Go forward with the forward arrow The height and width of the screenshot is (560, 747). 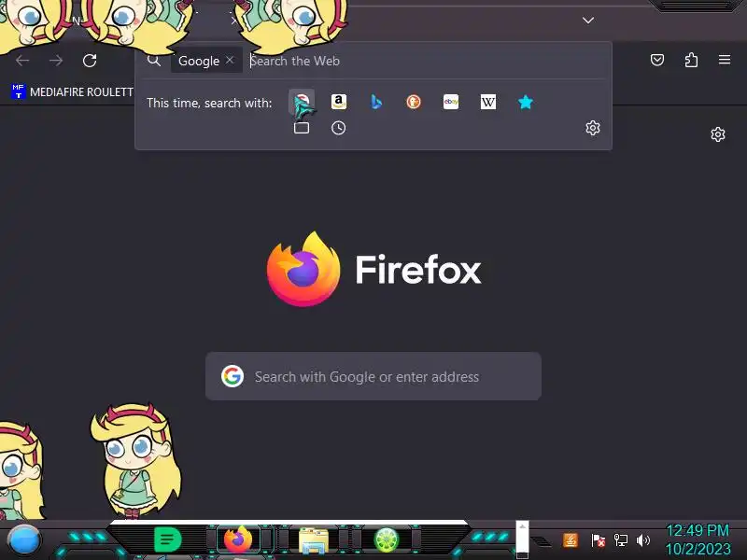coord(56,61)
